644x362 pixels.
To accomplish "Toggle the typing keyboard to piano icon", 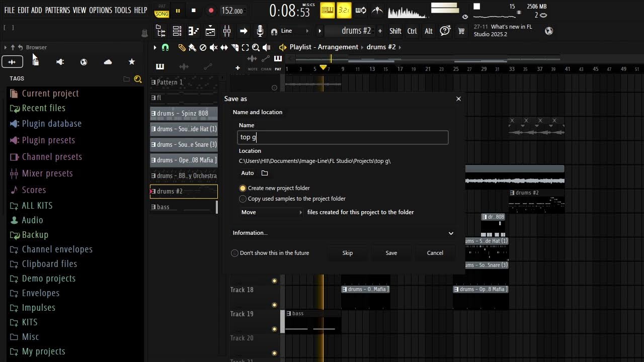I will [x=328, y=10].
